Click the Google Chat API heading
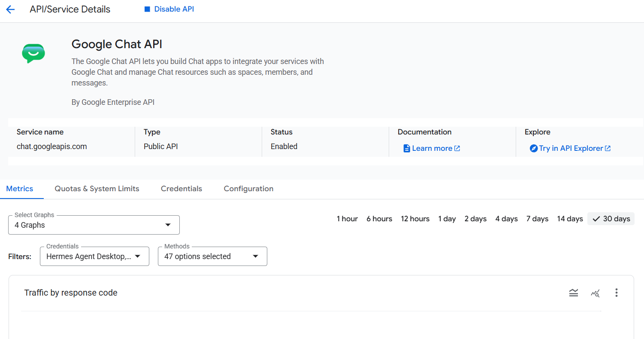This screenshot has width=644, height=339. pyautogui.click(x=117, y=44)
